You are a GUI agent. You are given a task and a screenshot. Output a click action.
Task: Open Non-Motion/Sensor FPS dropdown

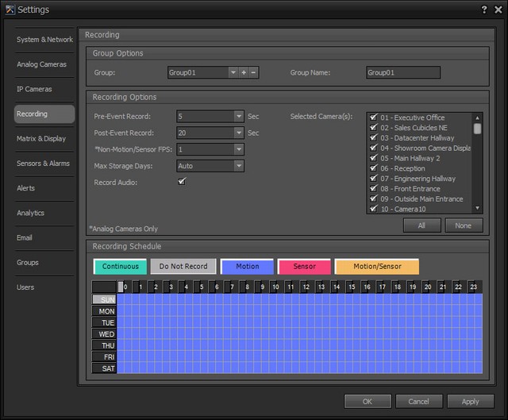[239, 149]
